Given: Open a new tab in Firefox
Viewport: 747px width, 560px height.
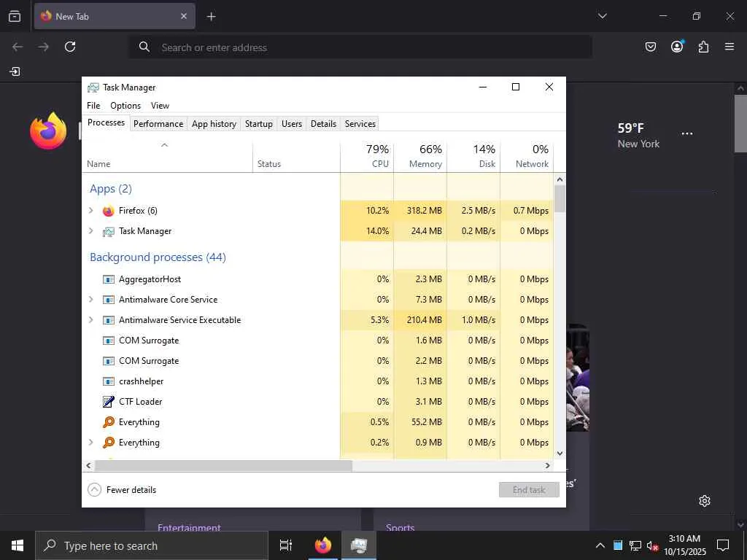Looking at the screenshot, I should click(x=211, y=17).
